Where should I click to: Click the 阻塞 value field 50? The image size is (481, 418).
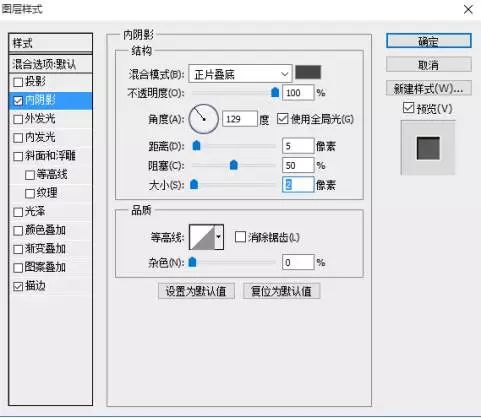[x=298, y=165]
